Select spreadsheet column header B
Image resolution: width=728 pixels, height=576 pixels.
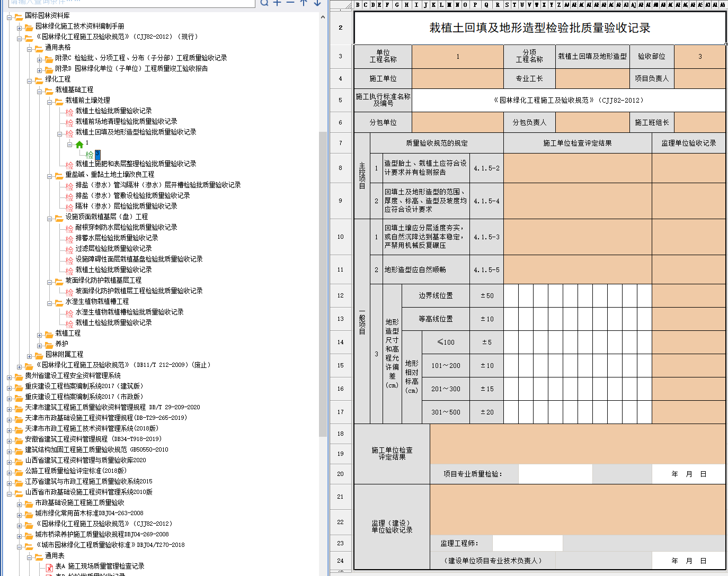pyautogui.click(x=358, y=5)
